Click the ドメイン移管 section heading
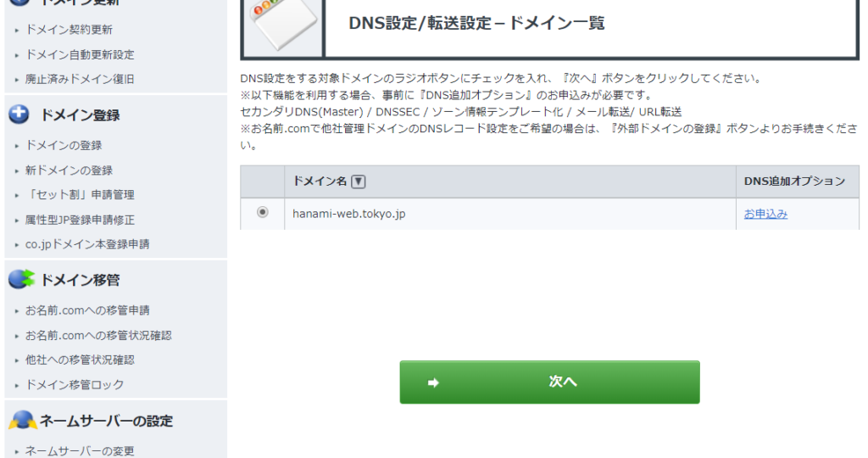The height and width of the screenshot is (458, 868). pyautogui.click(x=80, y=280)
